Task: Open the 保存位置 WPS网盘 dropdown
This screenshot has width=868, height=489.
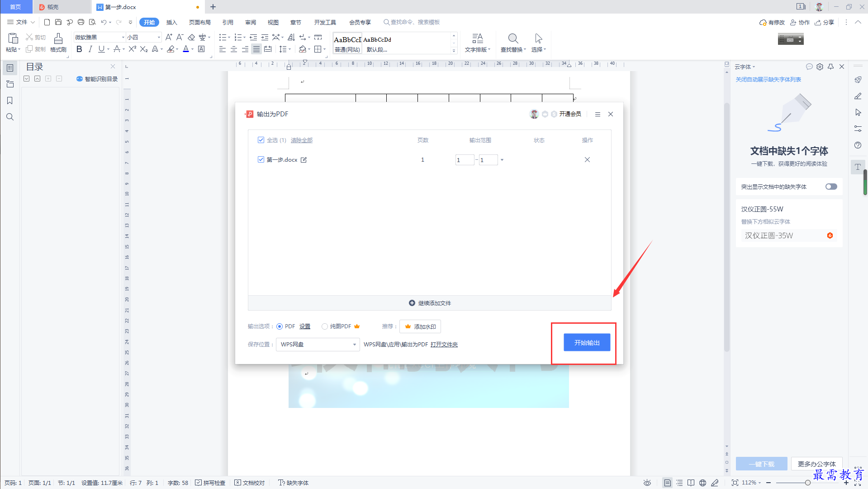Action: point(318,345)
